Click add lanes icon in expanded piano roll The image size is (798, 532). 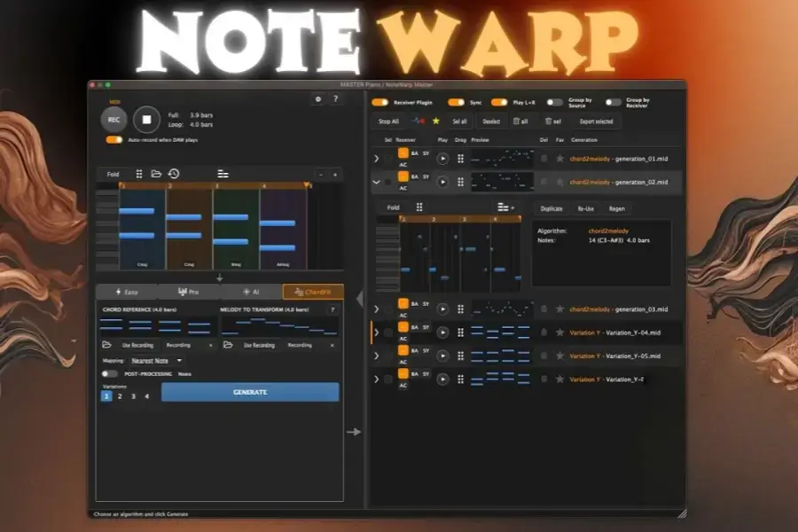click(506, 207)
